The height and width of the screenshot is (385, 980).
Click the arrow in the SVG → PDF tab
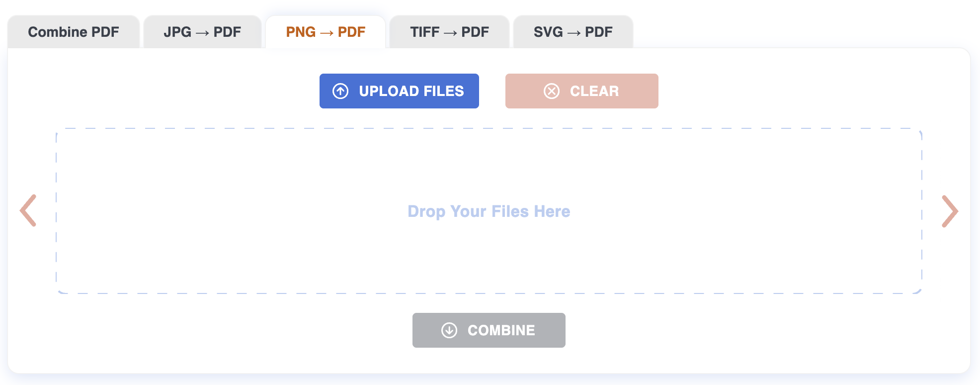coord(574,33)
